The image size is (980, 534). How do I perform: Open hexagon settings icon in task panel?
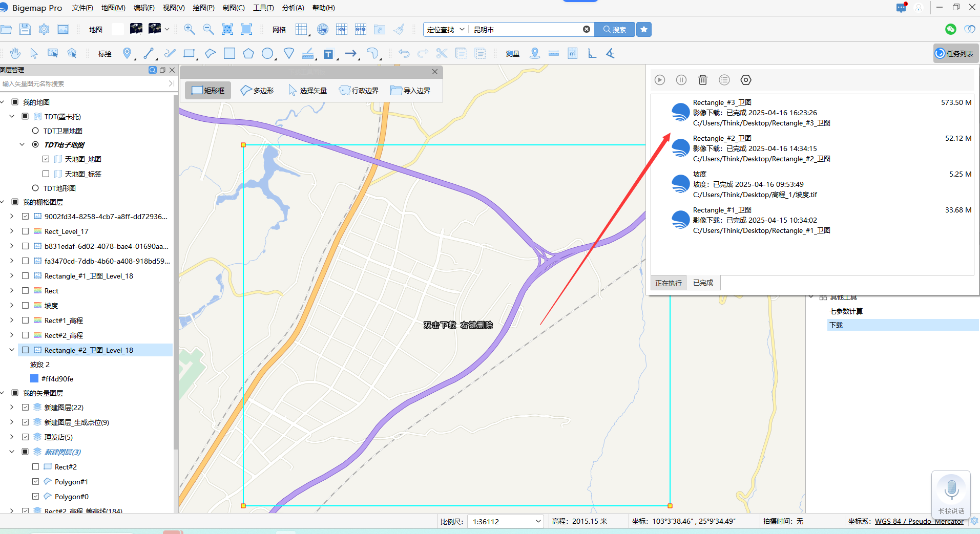click(x=746, y=80)
